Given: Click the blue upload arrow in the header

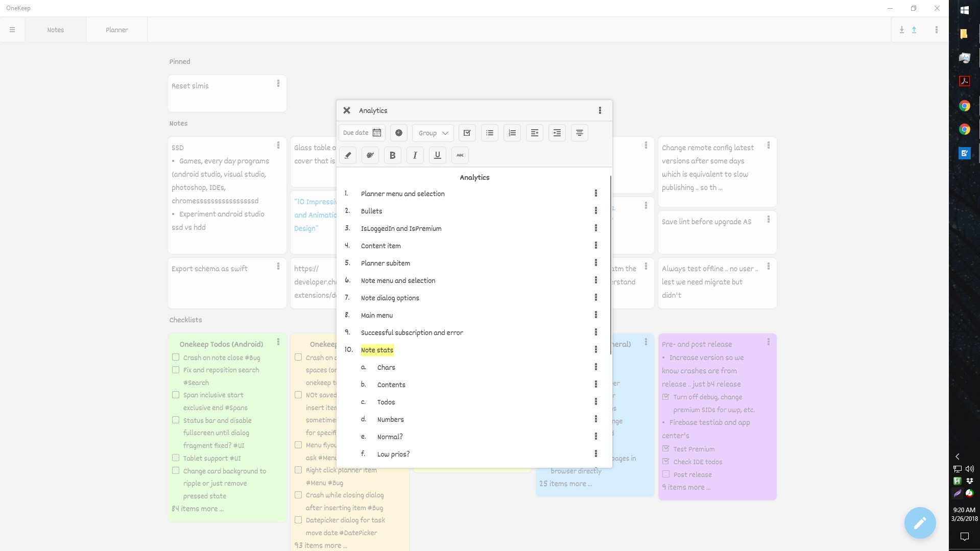Looking at the screenshot, I should coord(914,30).
